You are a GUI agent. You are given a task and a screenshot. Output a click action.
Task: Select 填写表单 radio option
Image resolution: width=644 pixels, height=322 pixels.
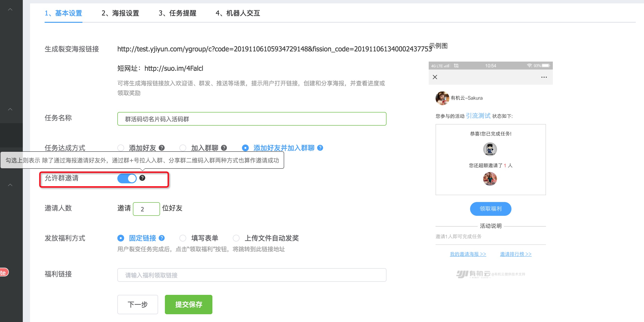point(183,238)
